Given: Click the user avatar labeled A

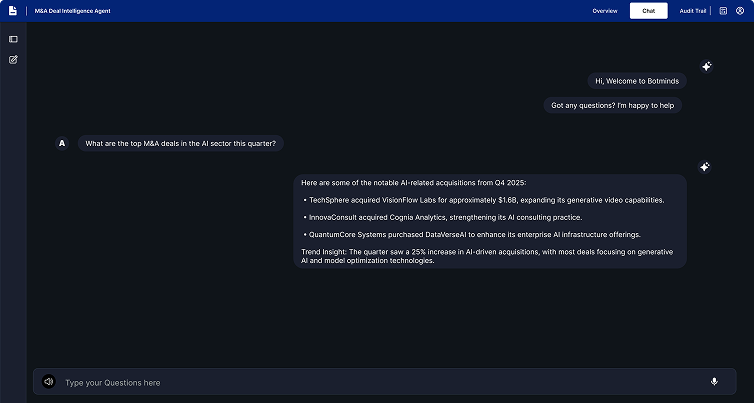Looking at the screenshot, I should pos(62,143).
